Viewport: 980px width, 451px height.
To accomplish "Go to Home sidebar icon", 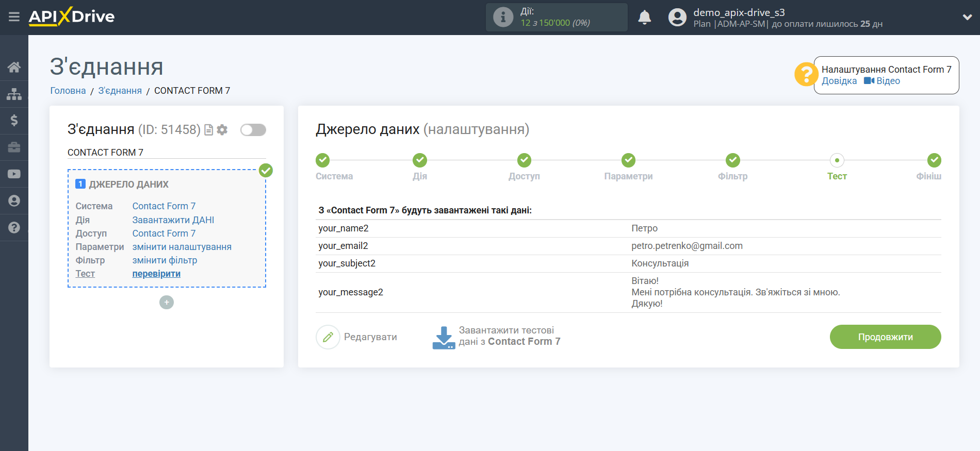I will click(14, 67).
